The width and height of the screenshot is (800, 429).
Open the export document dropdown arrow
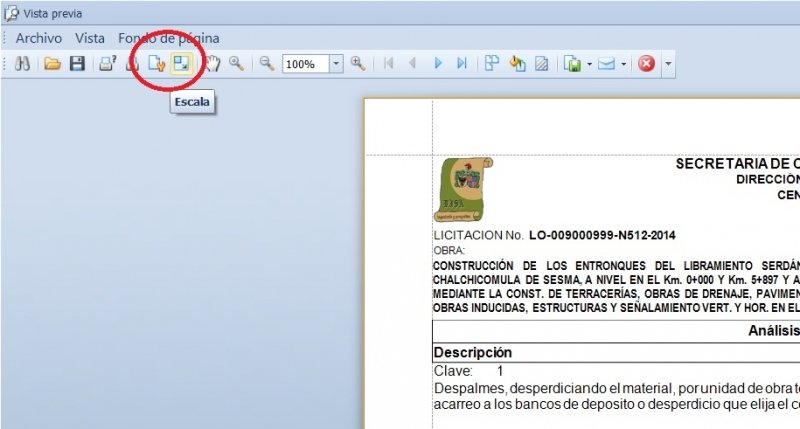(590, 64)
